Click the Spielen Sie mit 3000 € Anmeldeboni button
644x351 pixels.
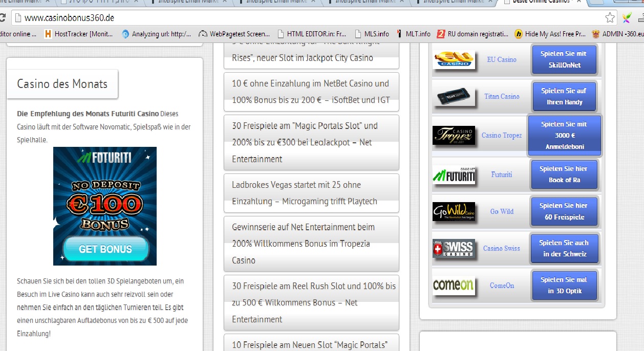[x=565, y=136]
